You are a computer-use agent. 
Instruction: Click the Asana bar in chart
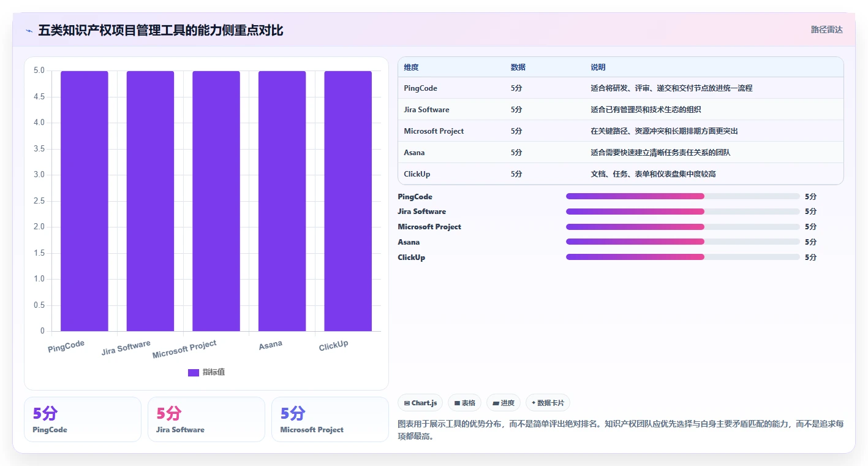[x=282, y=201]
